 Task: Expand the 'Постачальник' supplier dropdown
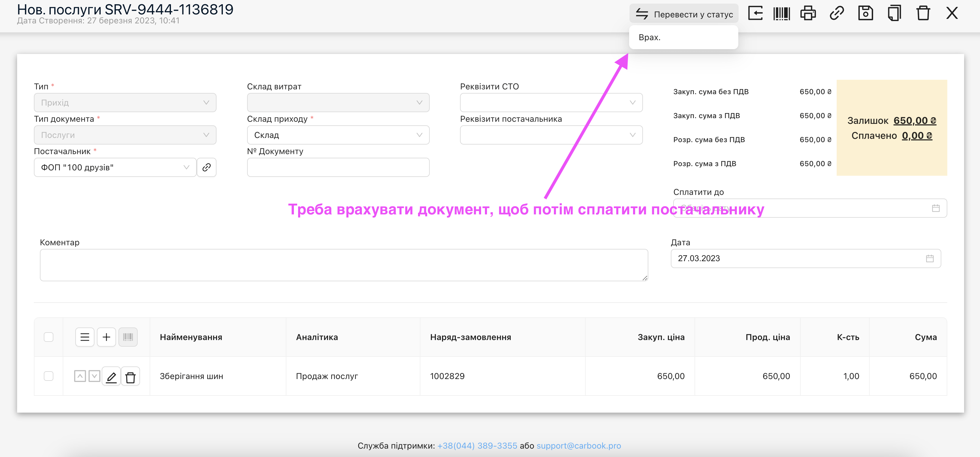coord(115,167)
